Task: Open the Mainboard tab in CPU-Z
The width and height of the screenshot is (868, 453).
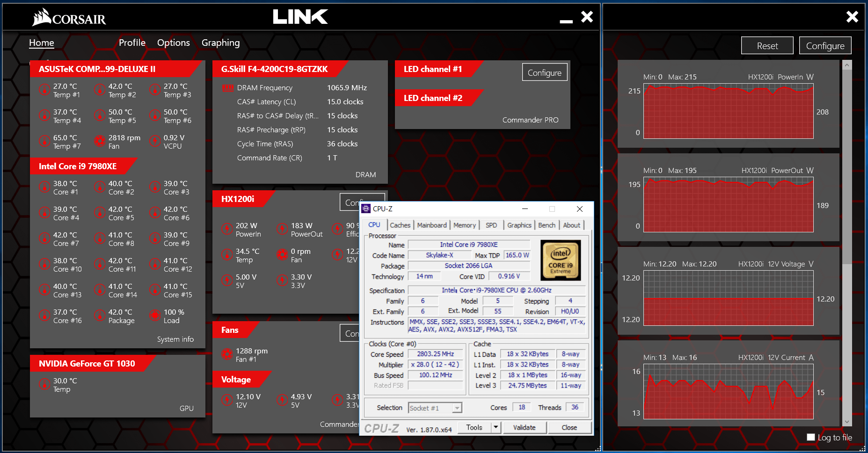Action: point(432,225)
